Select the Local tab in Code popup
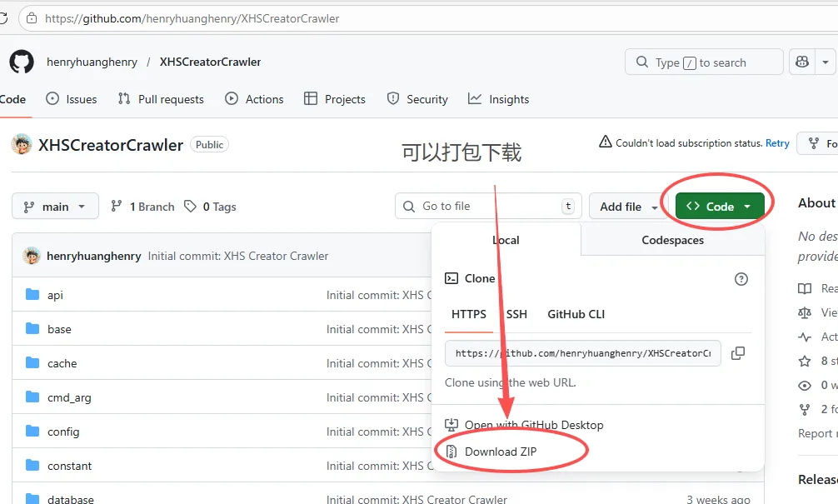Image resolution: width=838 pixels, height=504 pixels. point(506,240)
